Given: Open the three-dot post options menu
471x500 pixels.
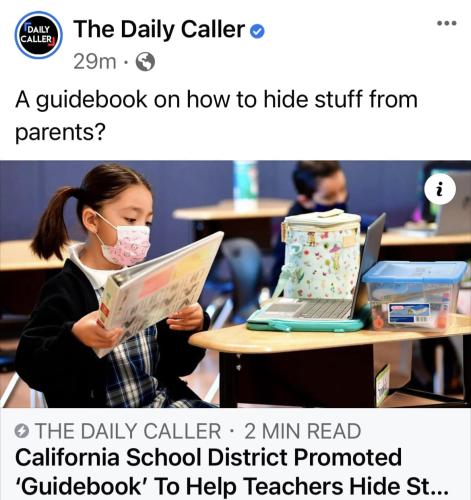Looking at the screenshot, I should point(447,23).
